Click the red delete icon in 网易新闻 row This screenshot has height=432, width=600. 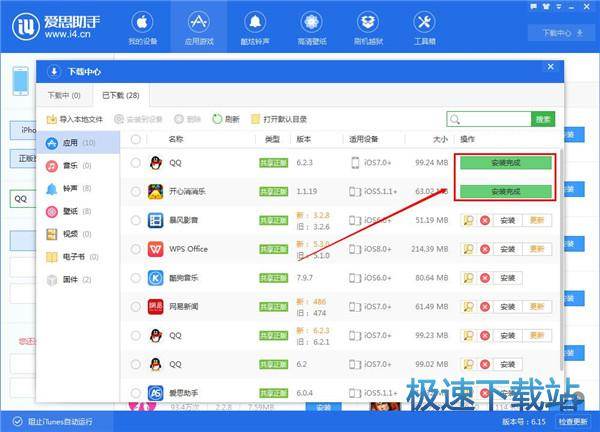click(485, 306)
